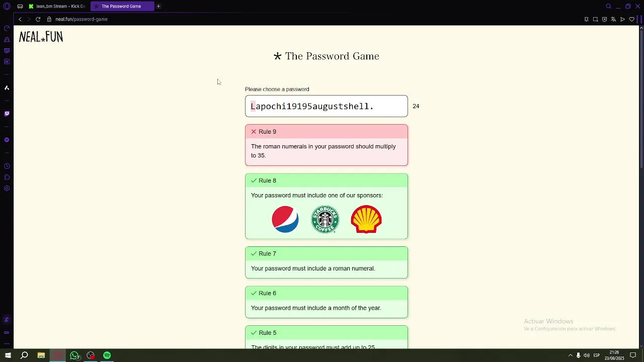This screenshot has height=362, width=644.
Task: Click the ESP language indicator
Action: [596, 355]
